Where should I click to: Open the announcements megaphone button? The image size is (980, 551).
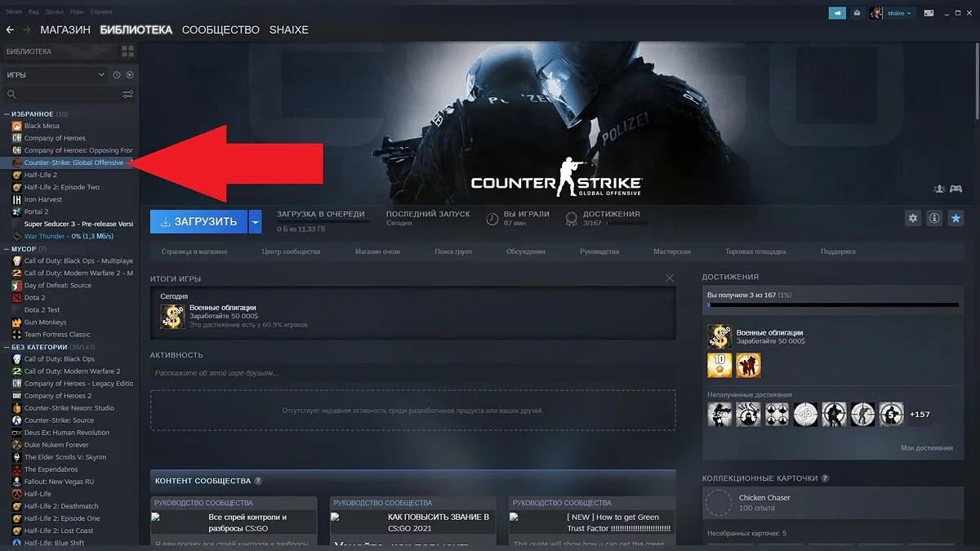[837, 13]
